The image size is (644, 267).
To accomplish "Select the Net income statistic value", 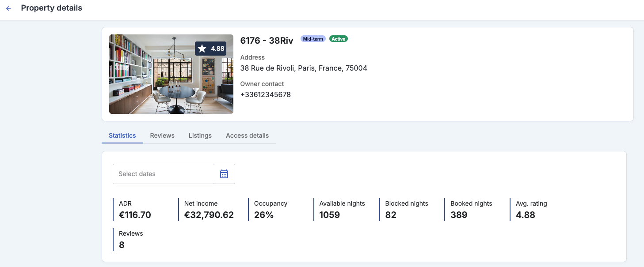I will pyautogui.click(x=209, y=215).
